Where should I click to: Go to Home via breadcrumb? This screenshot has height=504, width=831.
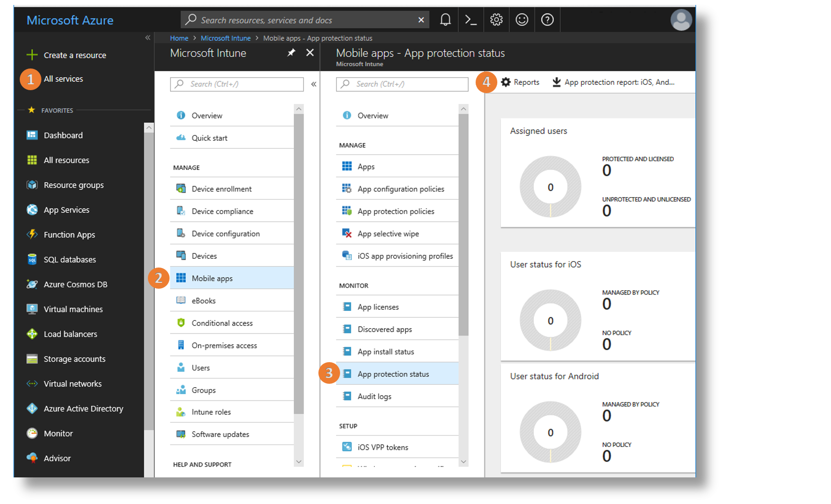(179, 38)
